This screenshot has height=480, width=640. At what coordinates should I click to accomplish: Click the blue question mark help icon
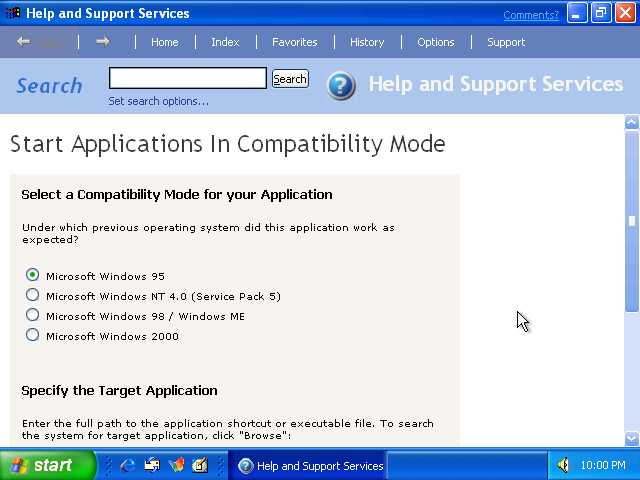tap(341, 86)
